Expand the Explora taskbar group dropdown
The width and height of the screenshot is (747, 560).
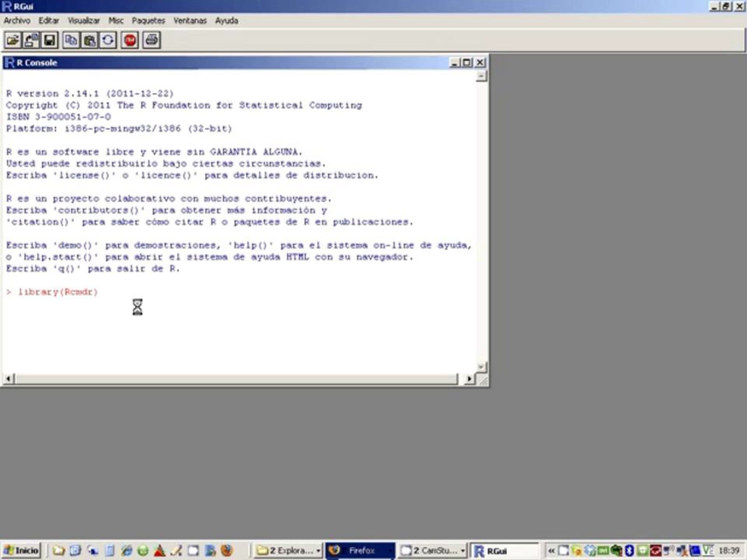pyautogui.click(x=318, y=551)
